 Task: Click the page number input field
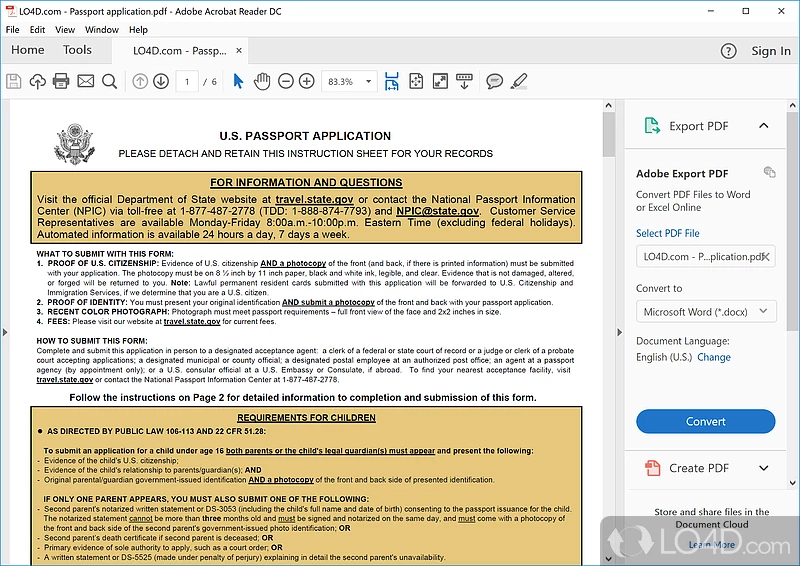point(187,82)
